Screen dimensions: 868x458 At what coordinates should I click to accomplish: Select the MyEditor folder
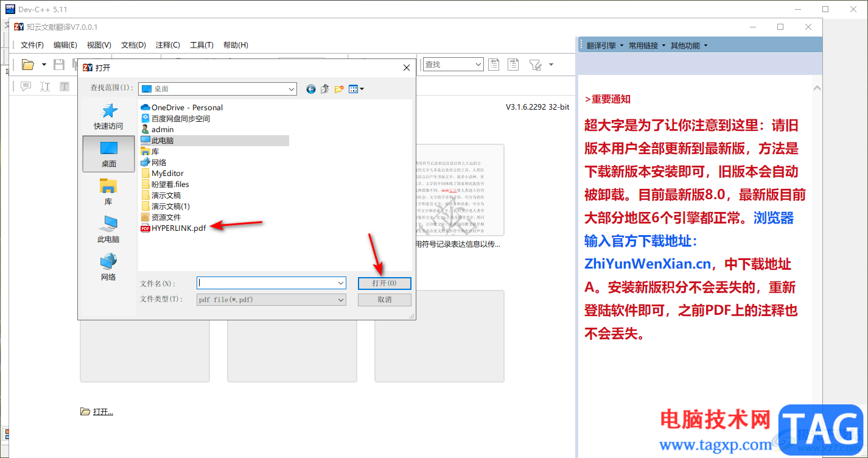coord(162,173)
